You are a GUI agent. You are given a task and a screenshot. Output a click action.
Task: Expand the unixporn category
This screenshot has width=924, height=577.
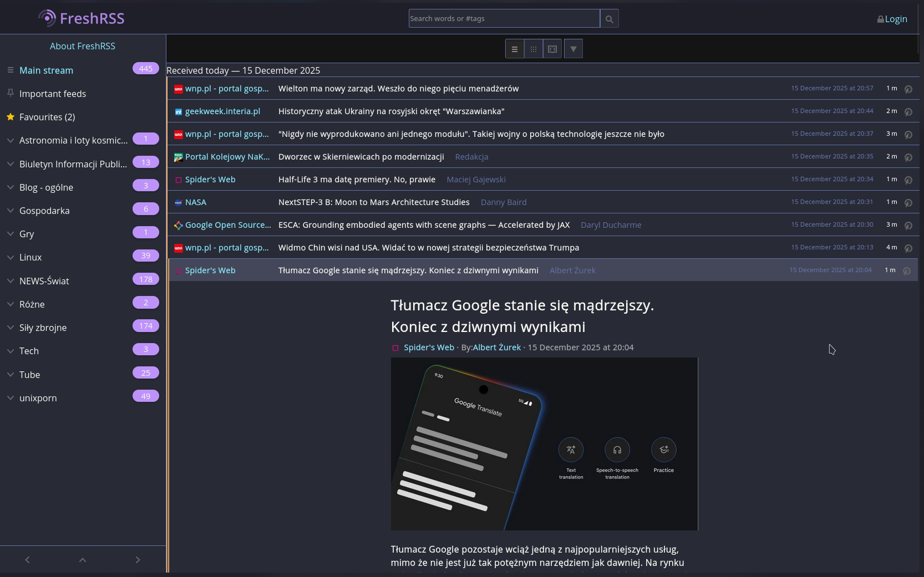10,398
